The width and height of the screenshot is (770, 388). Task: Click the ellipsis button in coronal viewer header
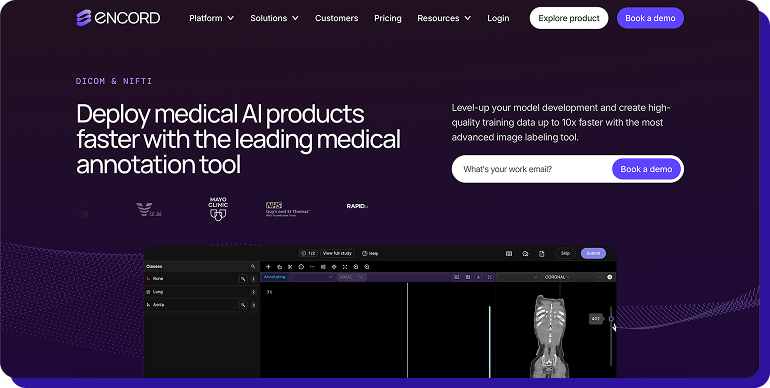[x=600, y=277]
